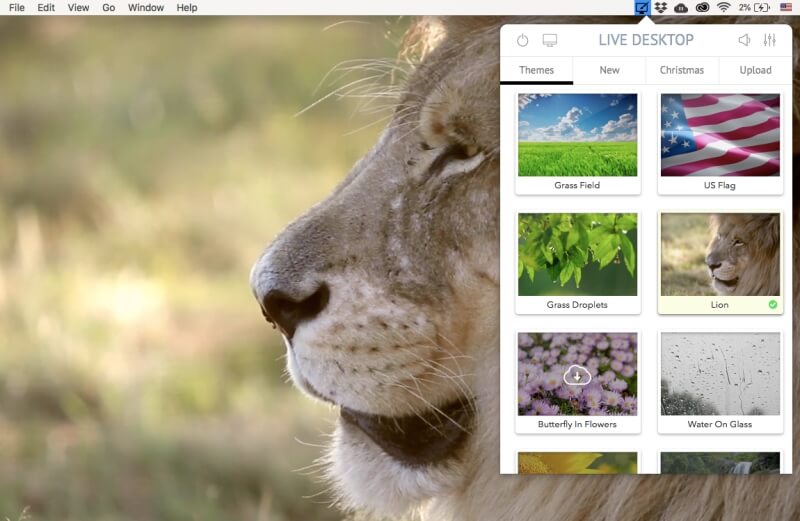The width and height of the screenshot is (800, 521).
Task: Open Dropbox menu bar icon
Action: (661, 8)
